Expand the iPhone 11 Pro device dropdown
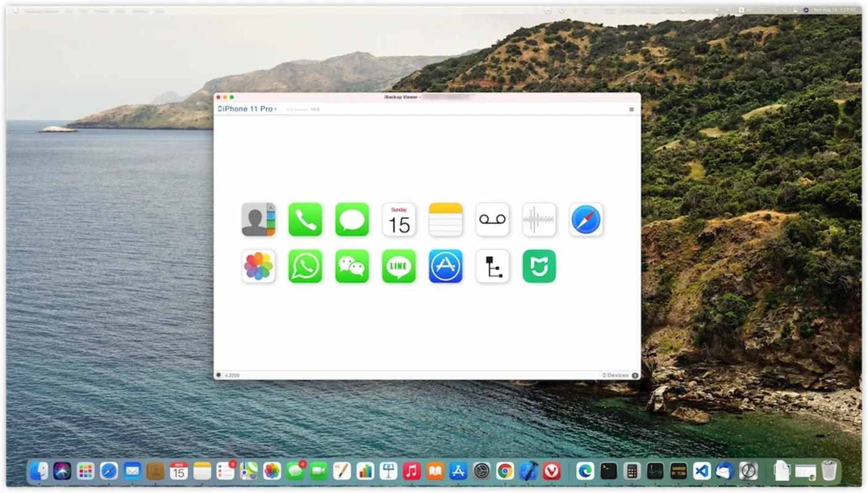The image size is (868, 493). [x=247, y=109]
